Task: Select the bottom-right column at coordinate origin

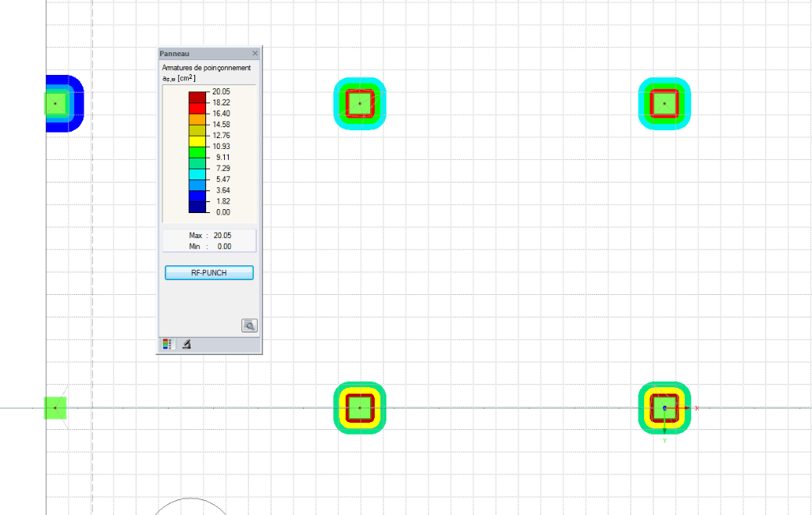Action: [x=664, y=408]
